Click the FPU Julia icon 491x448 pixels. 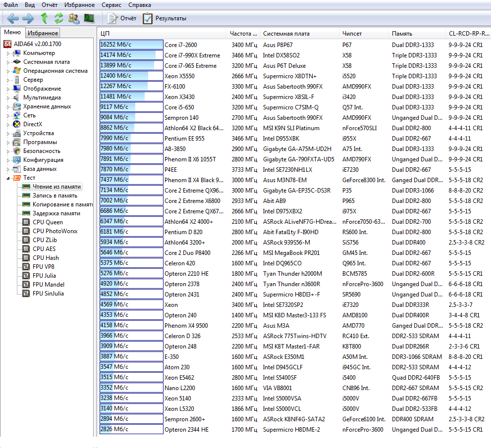(26, 276)
